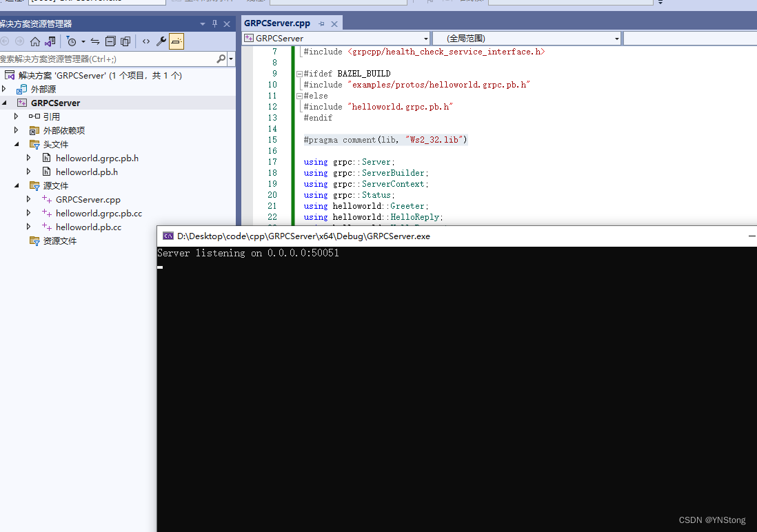
Task: Open the Solution Explorer window position menu arrow
Action: click(202, 24)
